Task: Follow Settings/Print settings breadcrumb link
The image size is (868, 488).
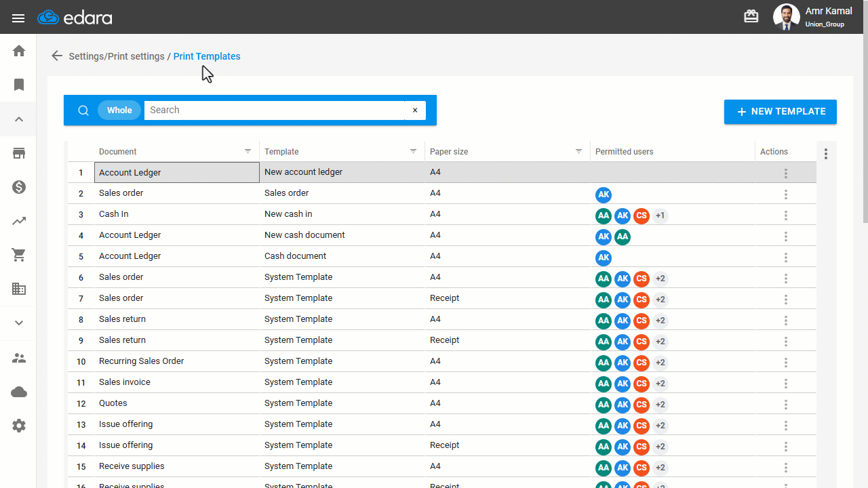Action: click(117, 56)
